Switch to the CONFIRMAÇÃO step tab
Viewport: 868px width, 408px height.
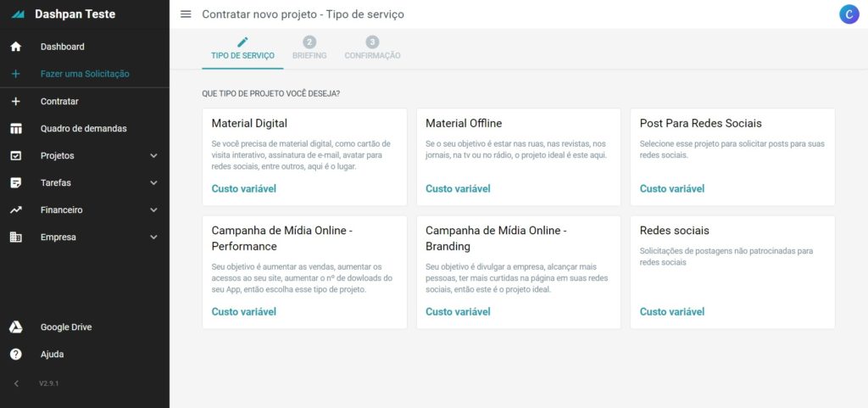(x=373, y=49)
